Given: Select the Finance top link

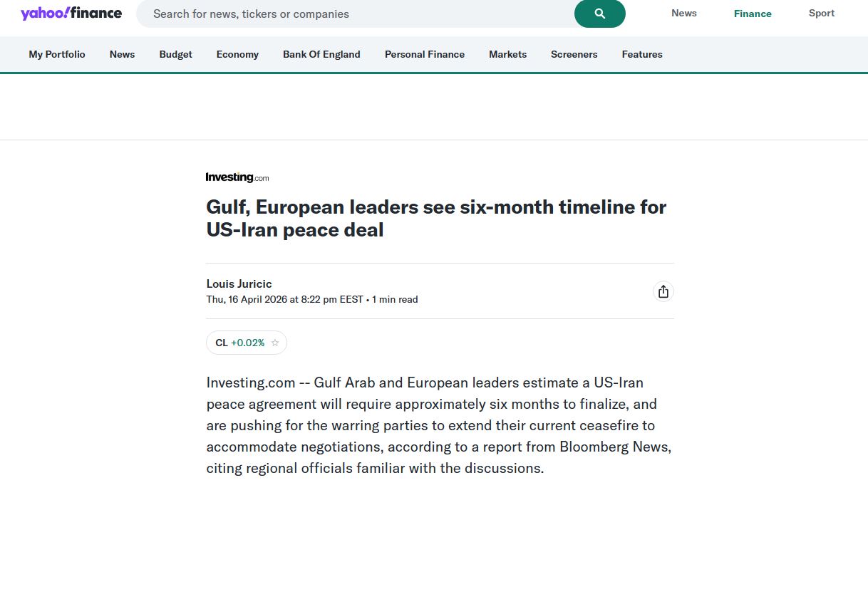Looking at the screenshot, I should point(753,14).
